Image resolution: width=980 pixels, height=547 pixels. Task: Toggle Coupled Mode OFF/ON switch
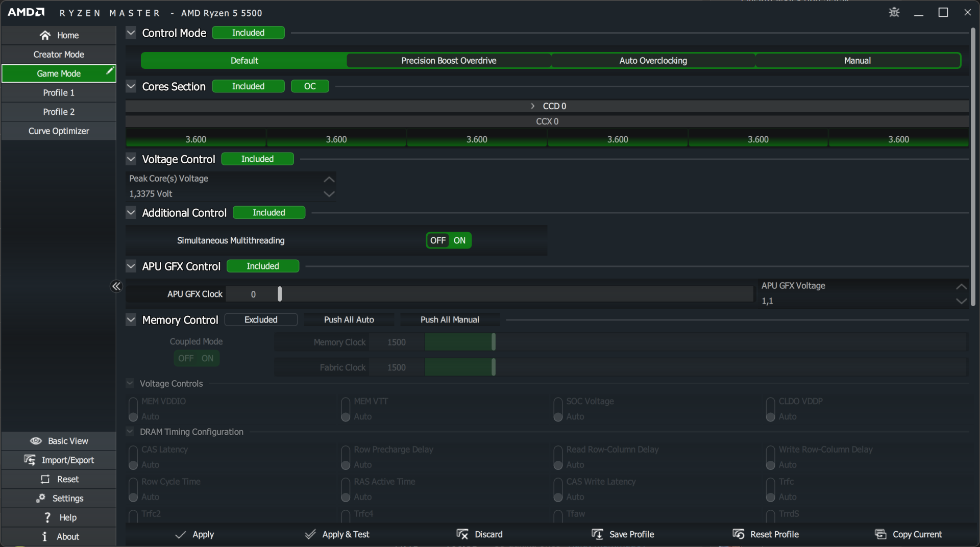click(x=197, y=358)
